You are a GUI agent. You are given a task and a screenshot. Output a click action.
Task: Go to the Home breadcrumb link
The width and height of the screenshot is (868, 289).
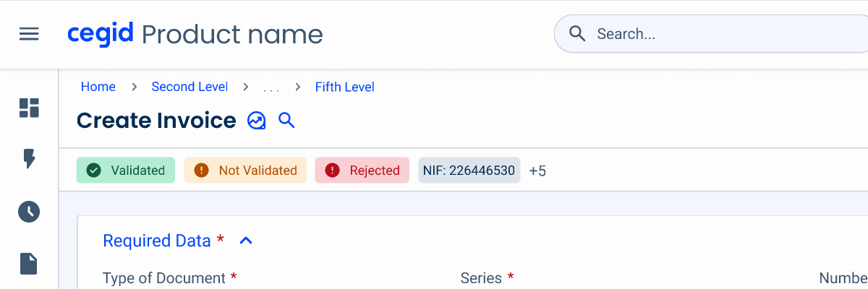[x=98, y=87]
